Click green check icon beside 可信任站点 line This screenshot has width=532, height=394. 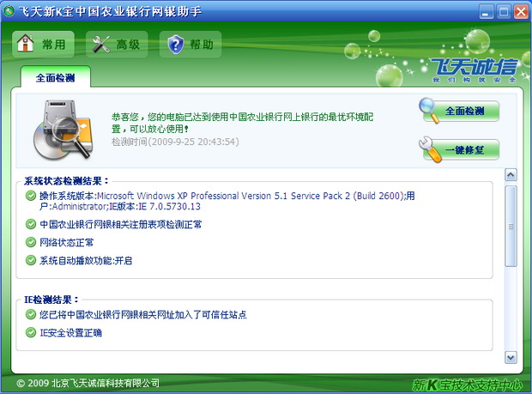click(32, 315)
